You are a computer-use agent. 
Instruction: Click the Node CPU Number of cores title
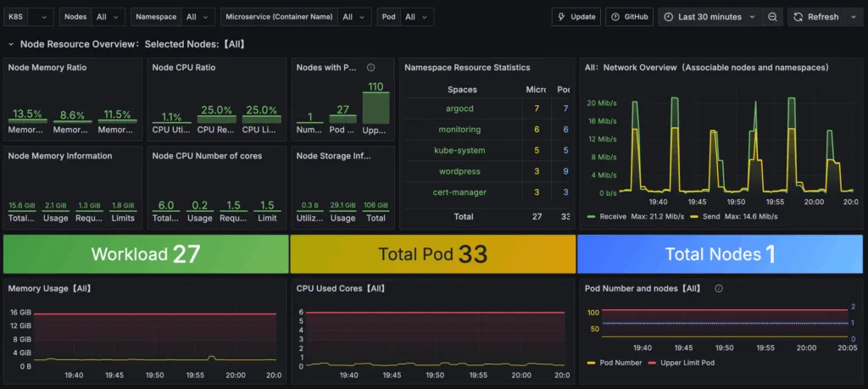(x=207, y=156)
